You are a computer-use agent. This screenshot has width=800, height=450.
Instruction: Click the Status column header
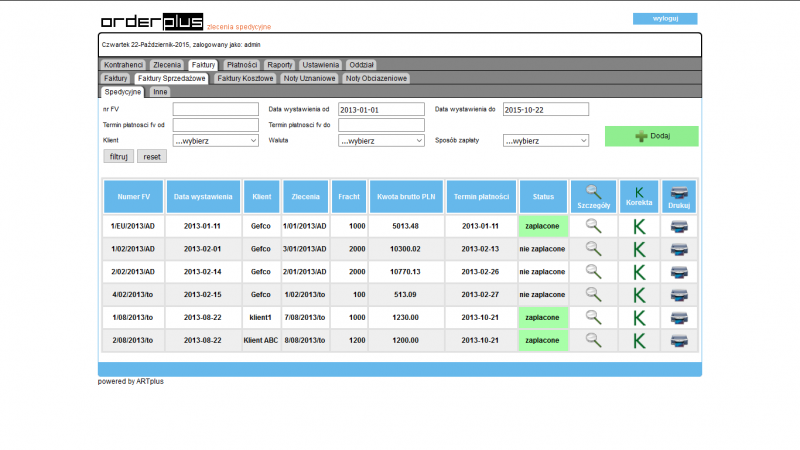pyautogui.click(x=543, y=196)
